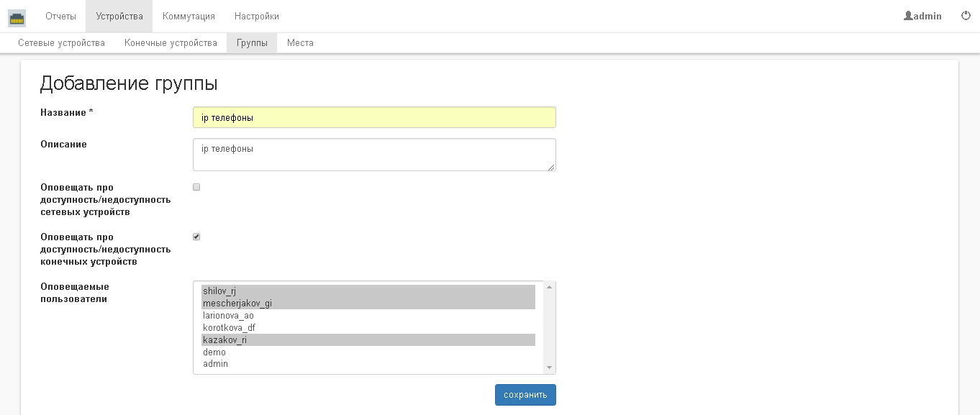Viewport: 980px width, 415px height.
Task: Select larionova_ao in users list
Action: (228, 316)
